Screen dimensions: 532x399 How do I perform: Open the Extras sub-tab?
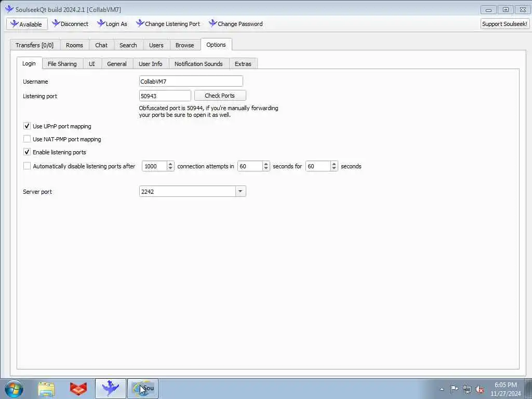pyautogui.click(x=243, y=64)
